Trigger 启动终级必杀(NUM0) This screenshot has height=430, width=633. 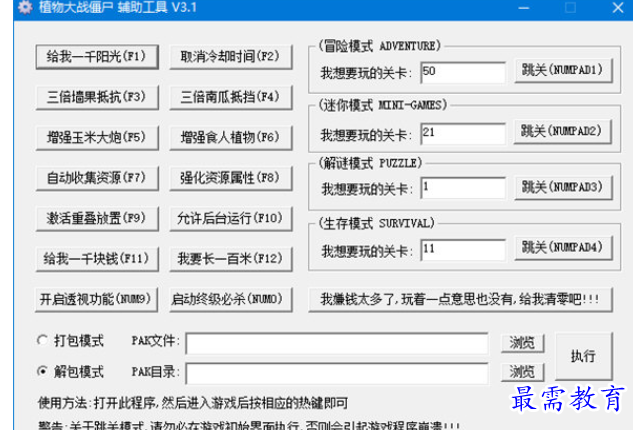[231, 300]
